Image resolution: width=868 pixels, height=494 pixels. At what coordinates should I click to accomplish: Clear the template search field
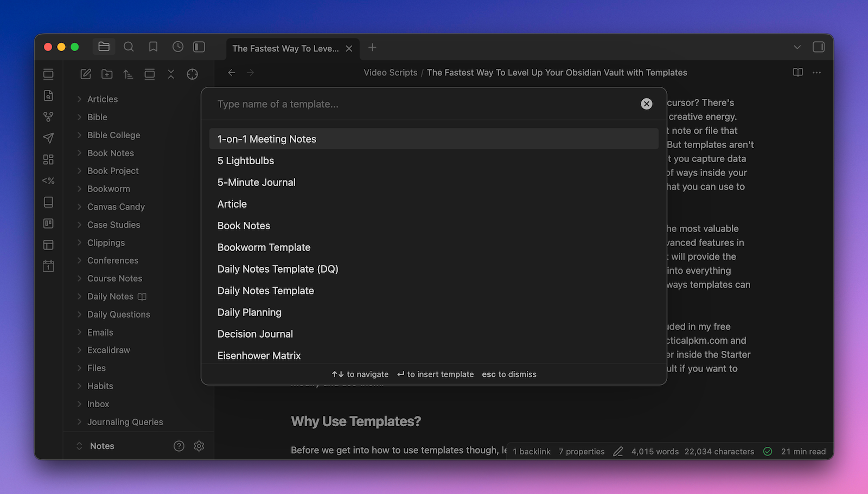(646, 104)
